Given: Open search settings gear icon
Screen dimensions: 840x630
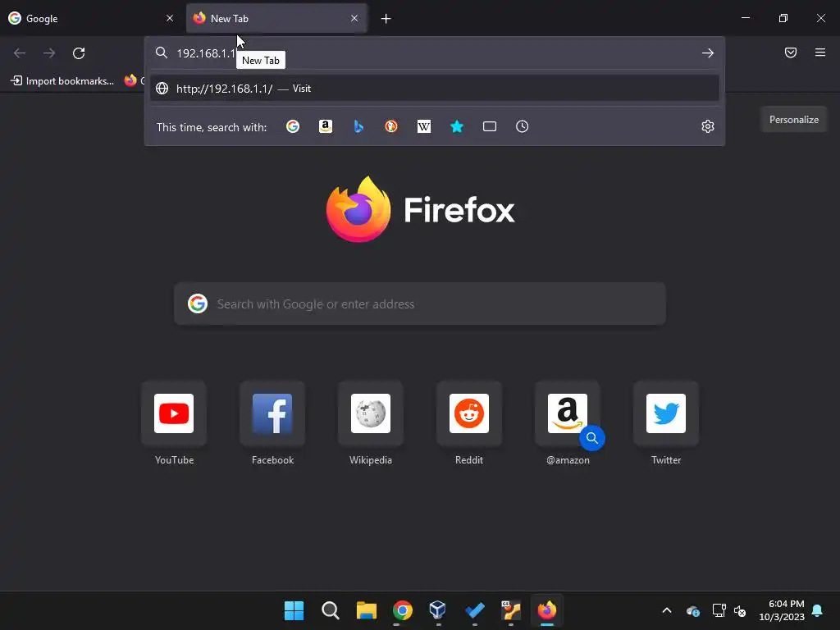Looking at the screenshot, I should (x=708, y=126).
